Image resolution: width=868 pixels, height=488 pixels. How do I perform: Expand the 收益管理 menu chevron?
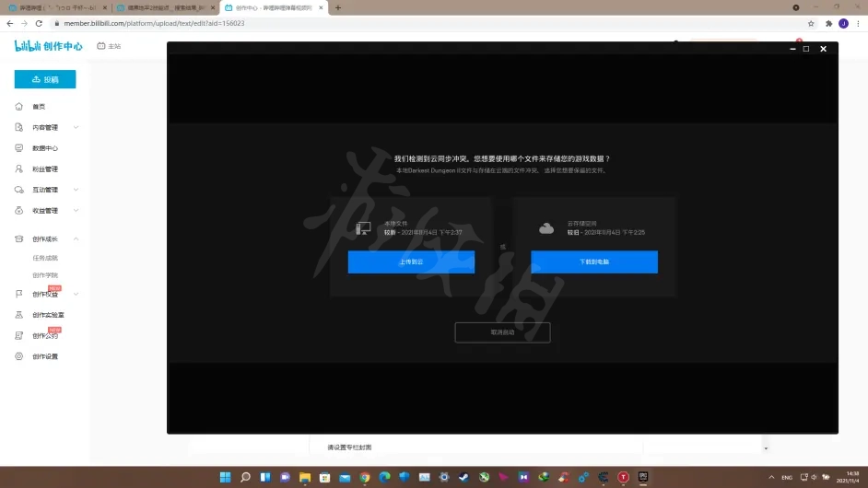[76, 210]
